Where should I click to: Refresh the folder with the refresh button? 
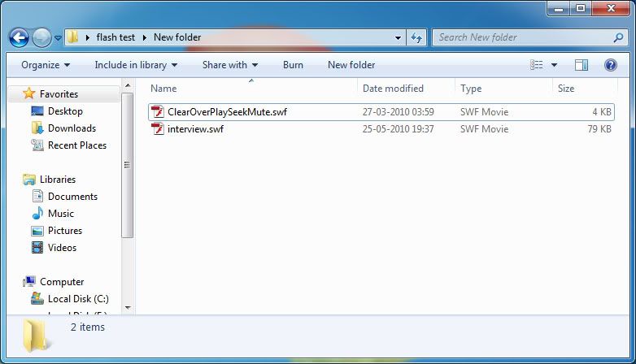416,37
